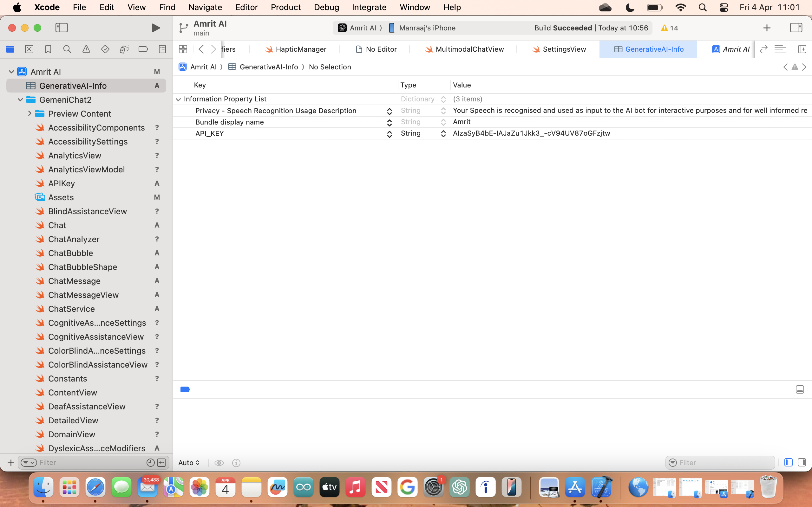Click the add editor split icon
The image size is (812, 507).
coord(802,49)
